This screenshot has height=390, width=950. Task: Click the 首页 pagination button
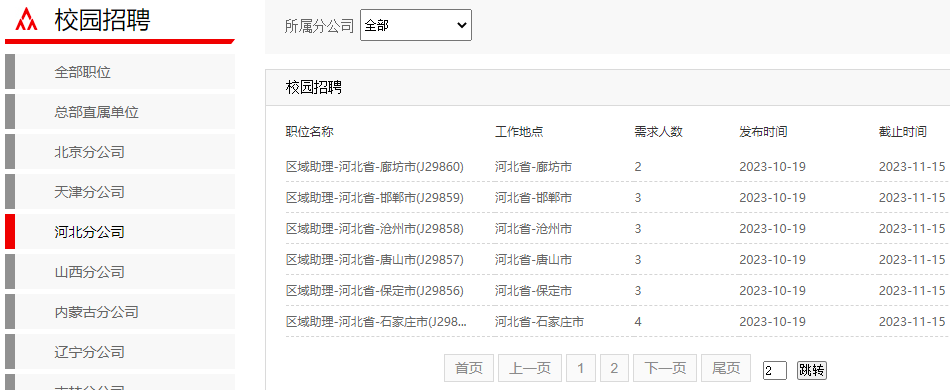(469, 368)
